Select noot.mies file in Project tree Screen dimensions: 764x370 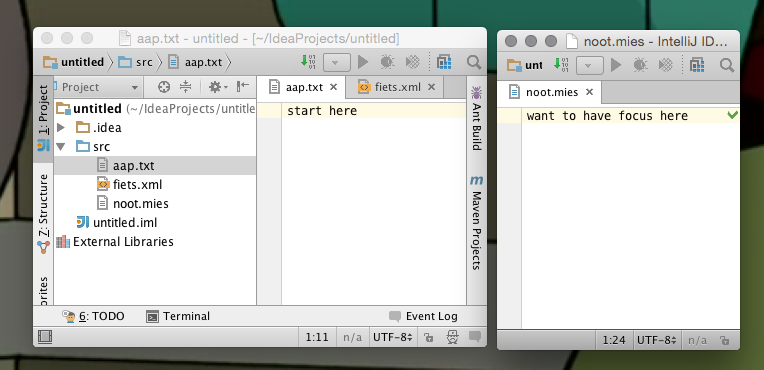133,203
